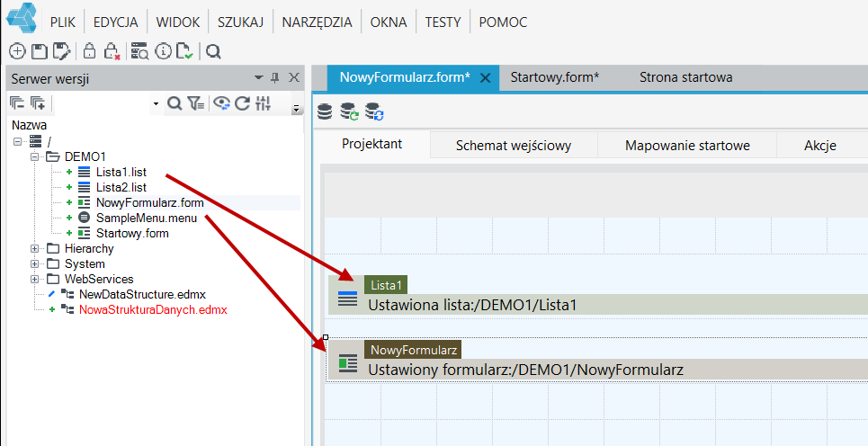Click the application logo icon
The height and width of the screenshot is (446, 868).
21,18
